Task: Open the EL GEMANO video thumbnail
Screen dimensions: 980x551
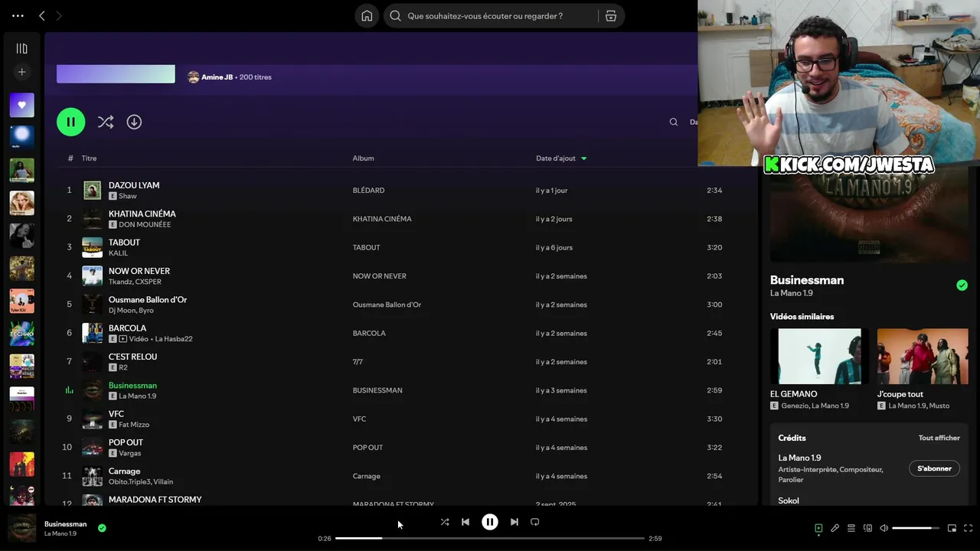Action: click(x=819, y=356)
